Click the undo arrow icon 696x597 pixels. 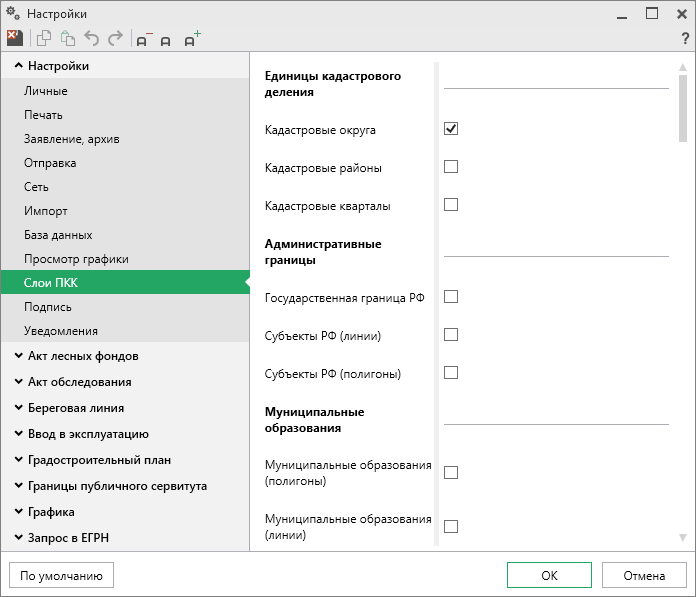tap(92, 38)
